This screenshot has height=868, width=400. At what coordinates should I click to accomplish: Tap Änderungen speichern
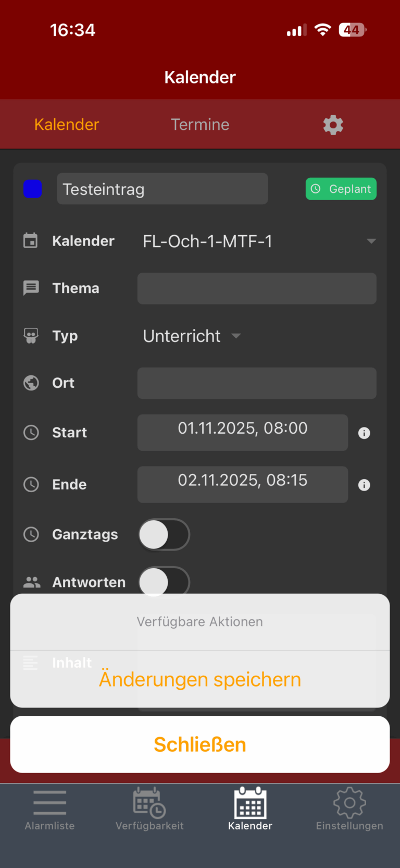click(x=200, y=679)
